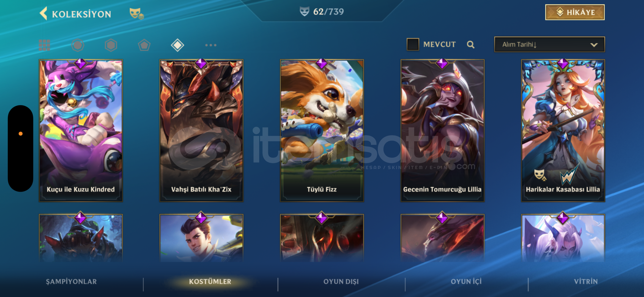Select the Kuçu ile Kuzu Kindred skin
Viewport: 644px width, 297px height.
tap(81, 131)
